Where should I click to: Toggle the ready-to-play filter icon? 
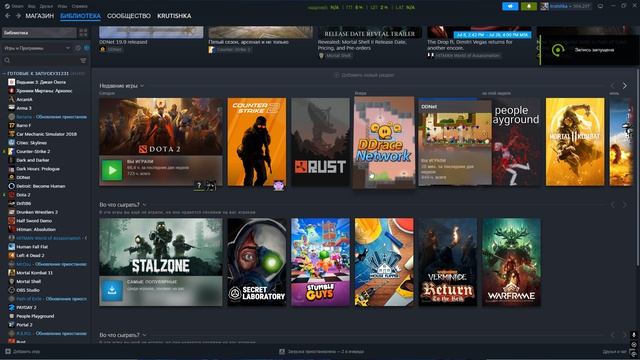pos(87,48)
